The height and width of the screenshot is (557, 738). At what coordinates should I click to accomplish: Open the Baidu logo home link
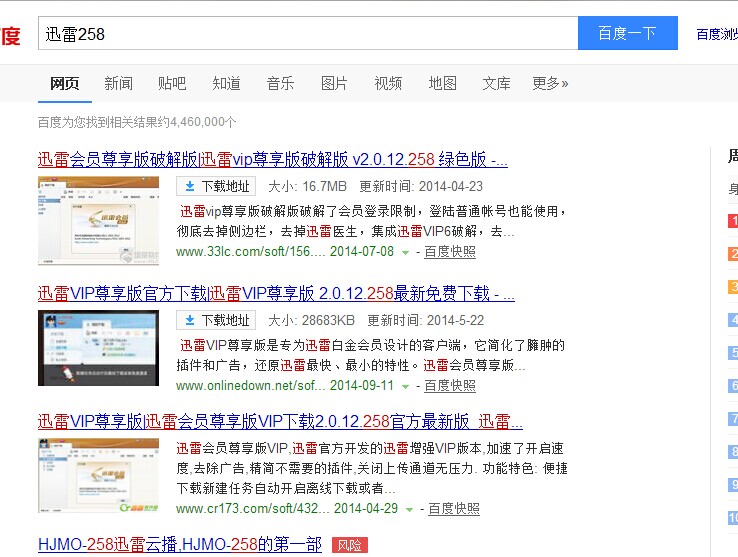tap(10, 36)
